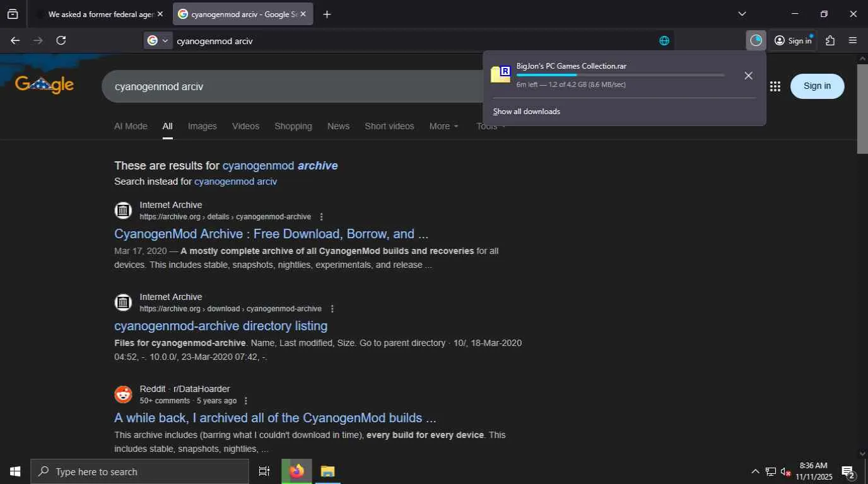This screenshot has height=484, width=868.
Task: Show all downloads
Action: [x=526, y=112]
